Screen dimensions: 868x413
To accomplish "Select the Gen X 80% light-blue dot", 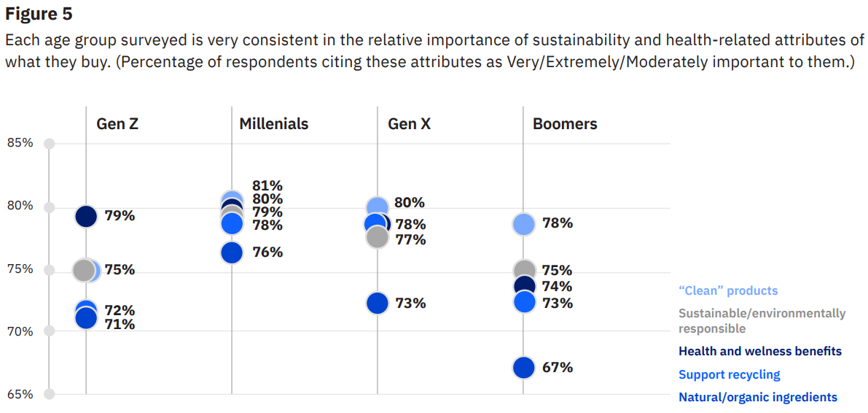I will click(x=378, y=207).
